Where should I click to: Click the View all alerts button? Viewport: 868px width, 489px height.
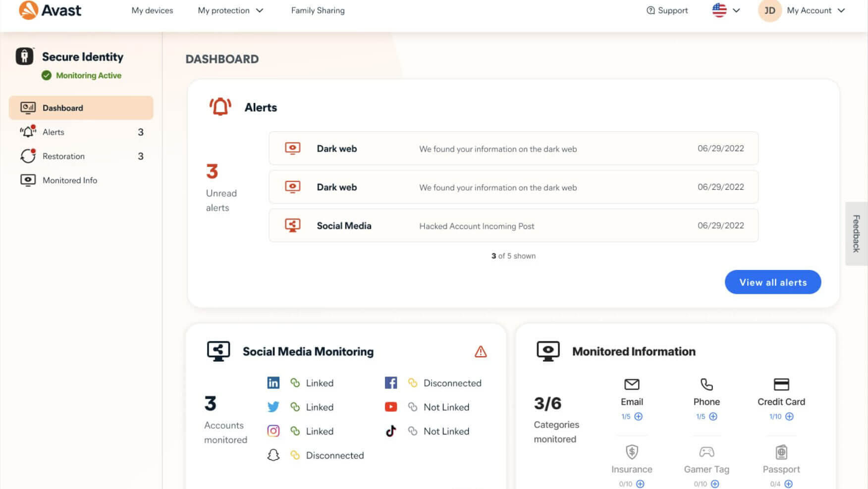pos(773,282)
